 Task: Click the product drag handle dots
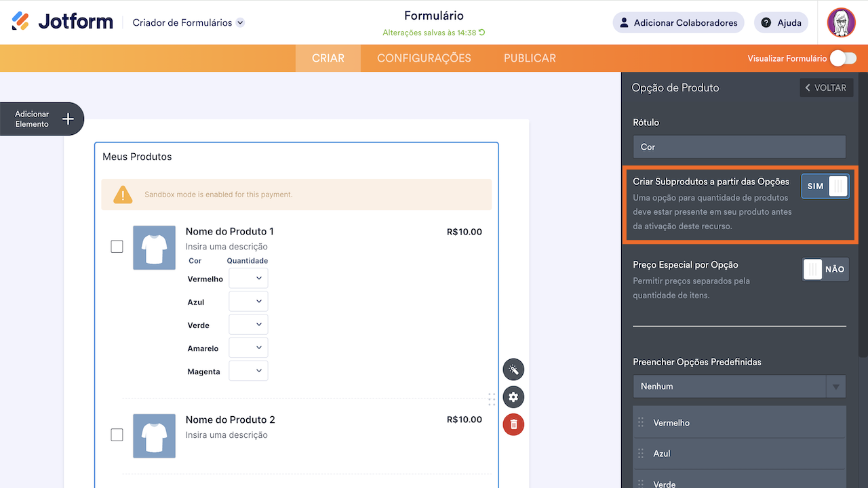[492, 399]
